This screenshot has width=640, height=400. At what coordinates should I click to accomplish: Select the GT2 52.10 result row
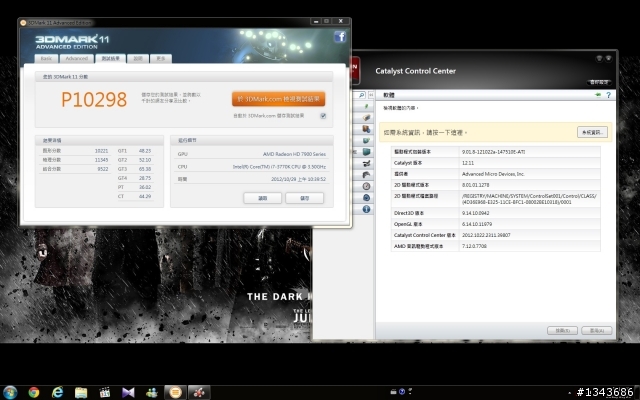(x=135, y=160)
